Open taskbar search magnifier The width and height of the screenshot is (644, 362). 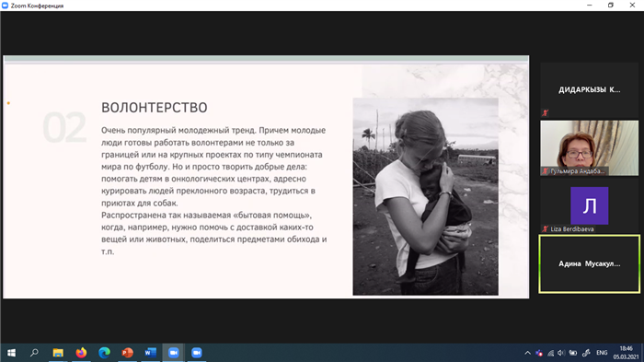coord(35,353)
